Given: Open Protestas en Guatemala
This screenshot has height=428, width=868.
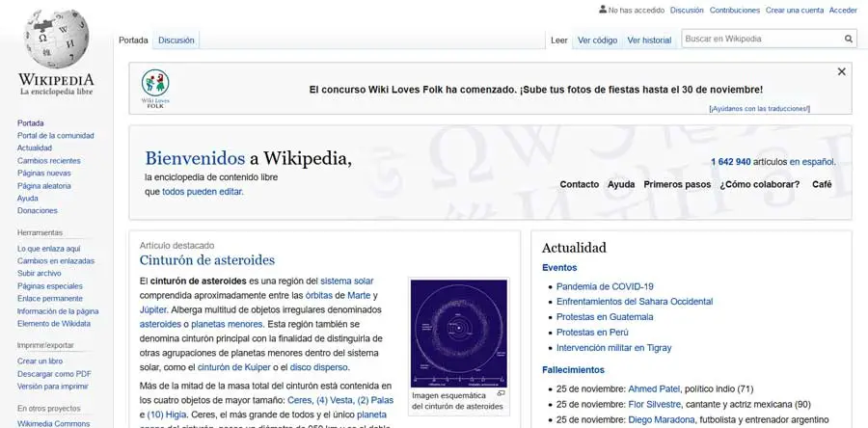Looking at the screenshot, I should 605,317.
